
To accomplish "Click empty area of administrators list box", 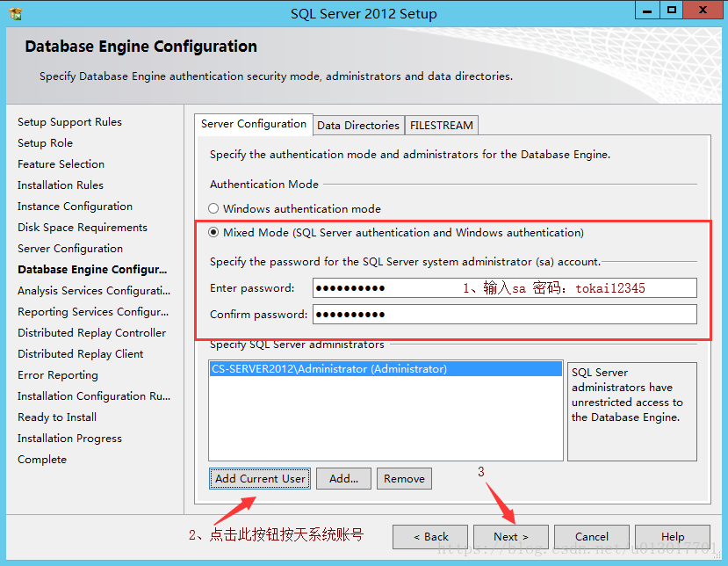I will [386, 418].
